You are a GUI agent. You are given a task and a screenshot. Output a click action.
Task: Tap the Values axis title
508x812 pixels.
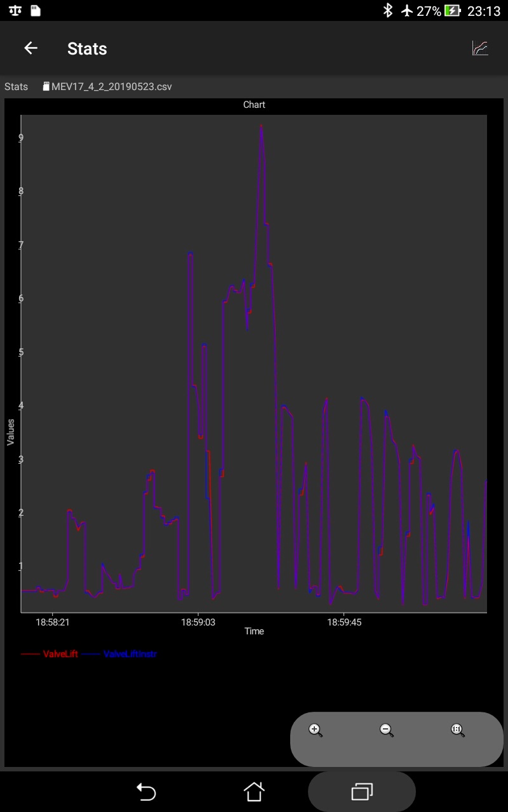[x=11, y=432]
